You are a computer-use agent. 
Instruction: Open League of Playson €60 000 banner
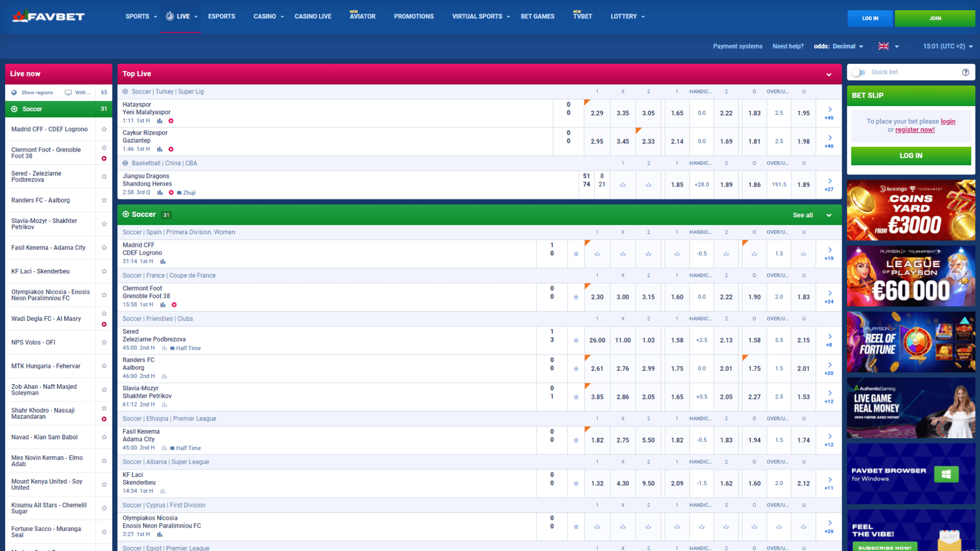[911, 276]
